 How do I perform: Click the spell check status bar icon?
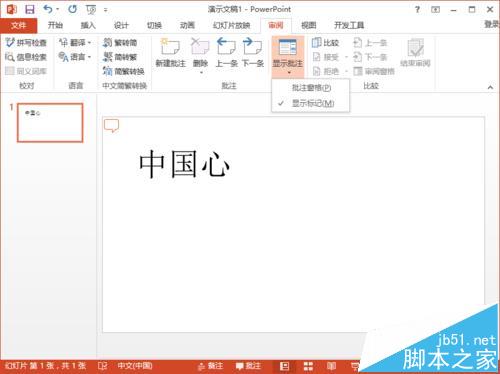pos(102,366)
